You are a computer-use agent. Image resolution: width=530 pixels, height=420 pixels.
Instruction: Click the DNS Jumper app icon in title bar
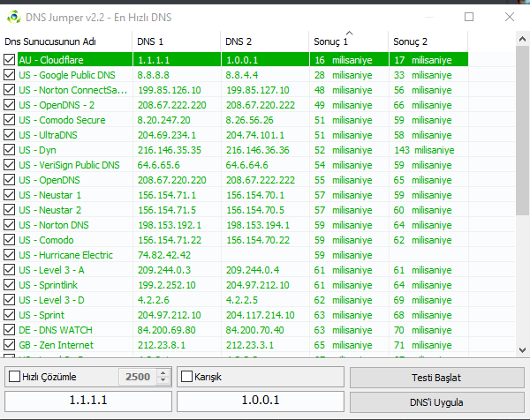tap(14, 18)
